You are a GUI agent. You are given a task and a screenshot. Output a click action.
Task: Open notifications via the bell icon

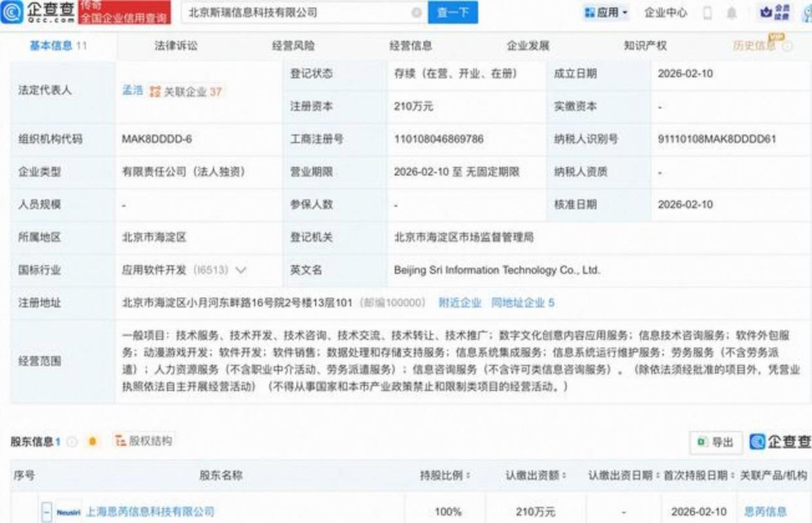(732, 12)
